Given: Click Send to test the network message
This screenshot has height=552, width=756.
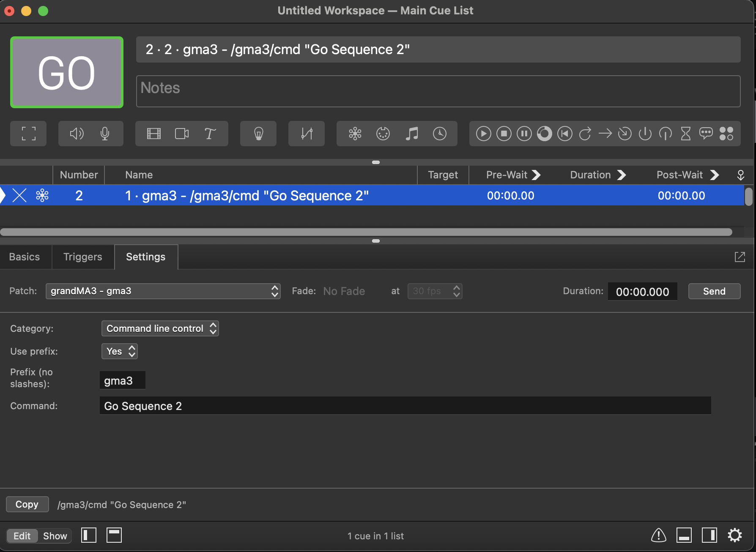Looking at the screenshot, I should [714, 291].
